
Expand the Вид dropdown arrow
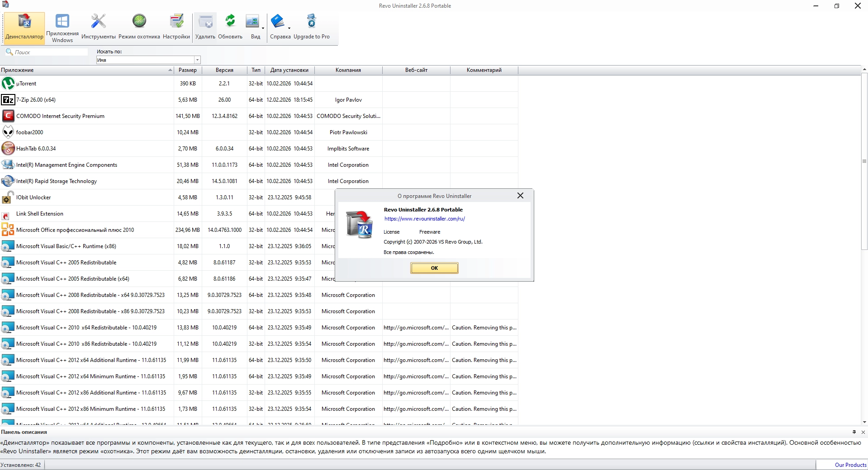[263, 28]
